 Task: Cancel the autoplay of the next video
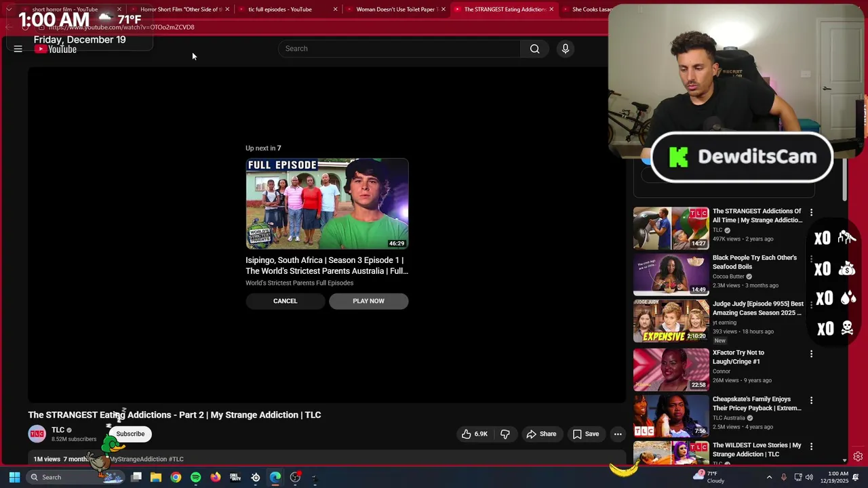coord(285,301)
